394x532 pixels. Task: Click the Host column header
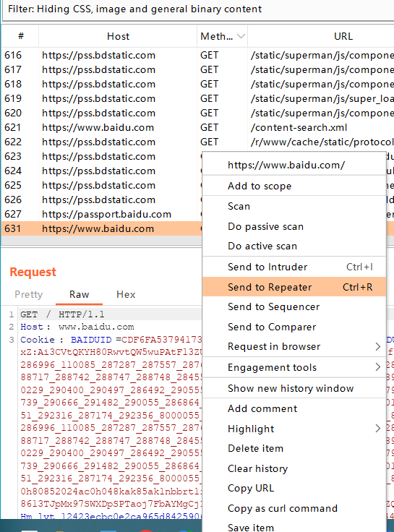point(118,36)
